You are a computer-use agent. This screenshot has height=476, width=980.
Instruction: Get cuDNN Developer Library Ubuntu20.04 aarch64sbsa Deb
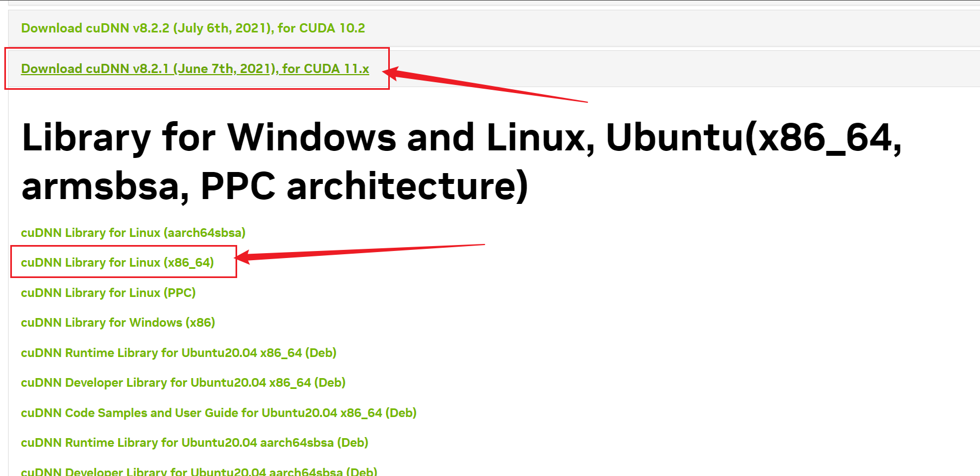pyautogui.click(x=199, y=471)
